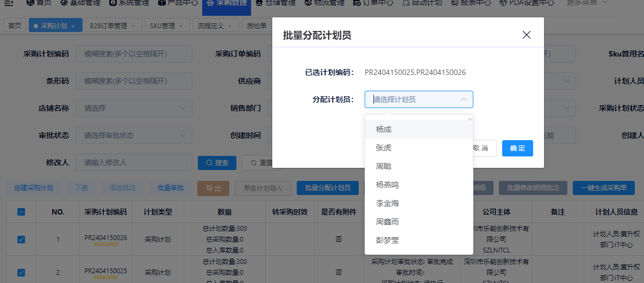Open 审批状态 dropdown
Screen dimensions: 644x283
[134, 135]
